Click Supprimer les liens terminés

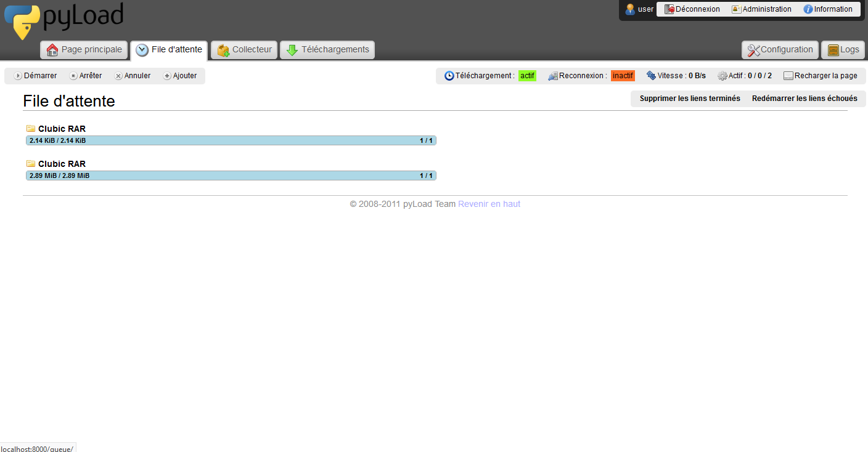pos(690,99)
